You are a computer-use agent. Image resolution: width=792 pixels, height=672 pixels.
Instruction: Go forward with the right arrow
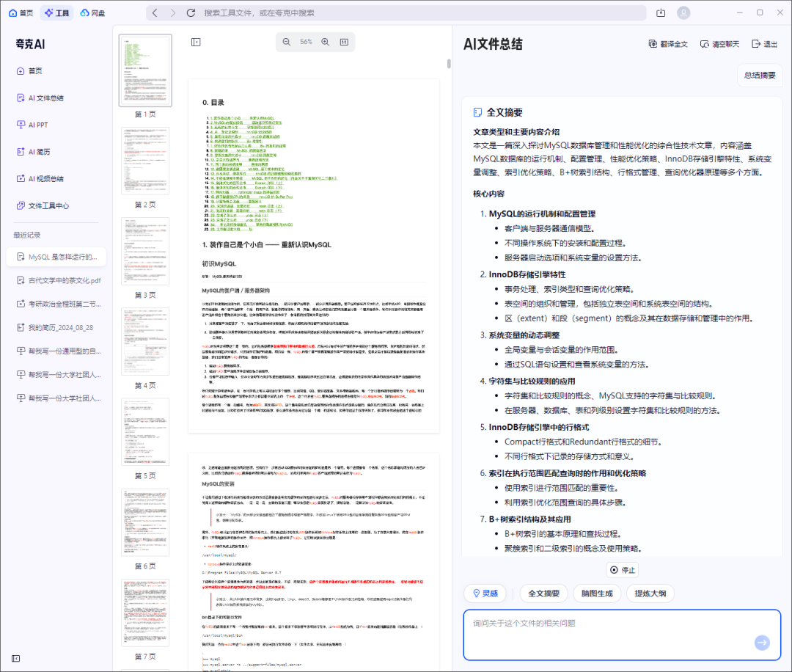click(x=173, y=13)
